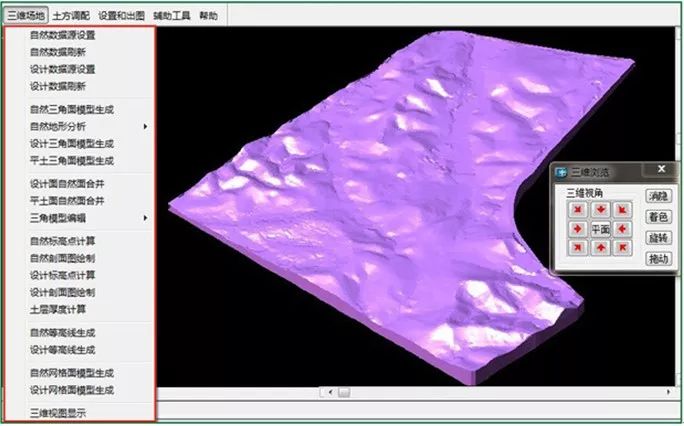Click the left view arrow icon

tap(578, 229)
